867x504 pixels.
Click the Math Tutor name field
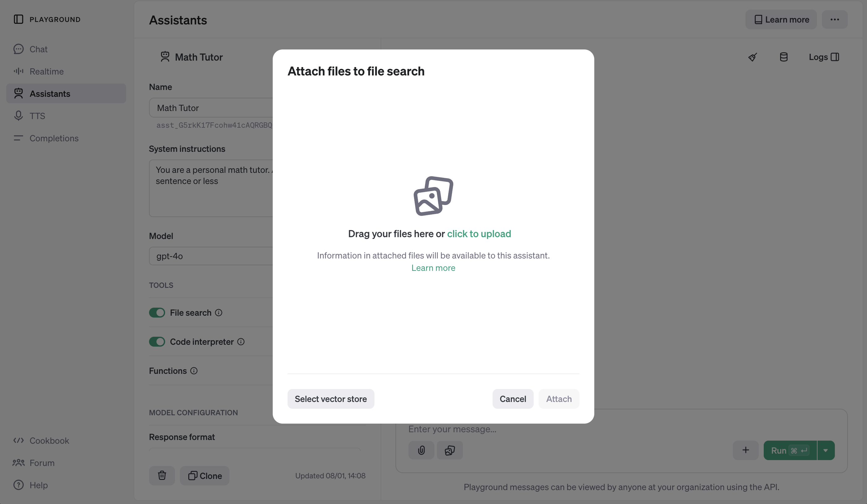click(x=211, y=108)
